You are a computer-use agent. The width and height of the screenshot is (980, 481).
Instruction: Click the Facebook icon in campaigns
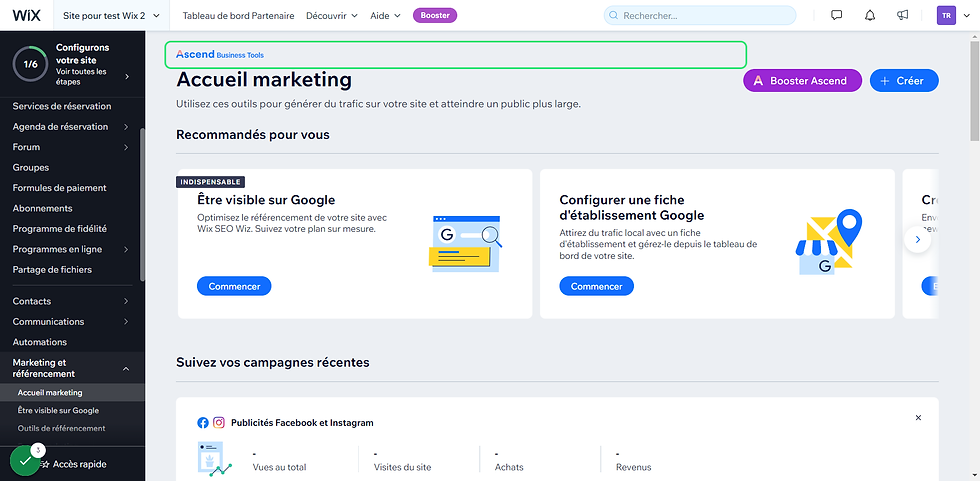click(203, 423)
